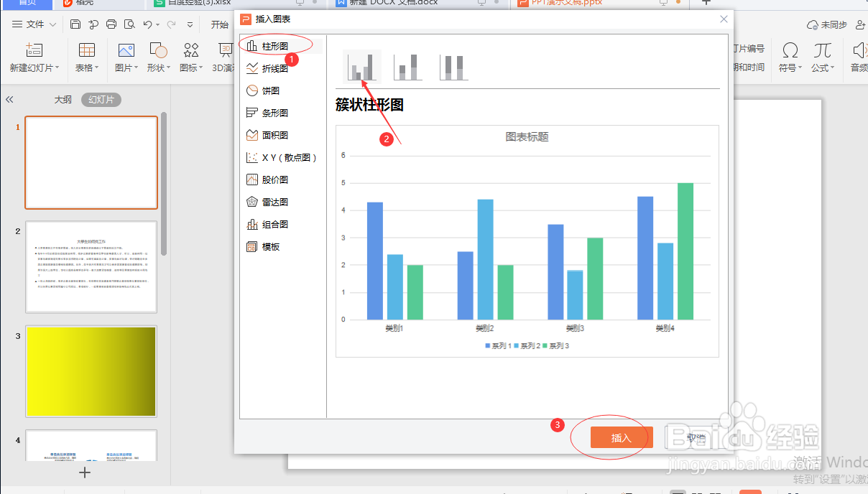Click the 未同步 cloud sync icon
Viewport: 868px width, 494px height.
[x=813, y=24]
